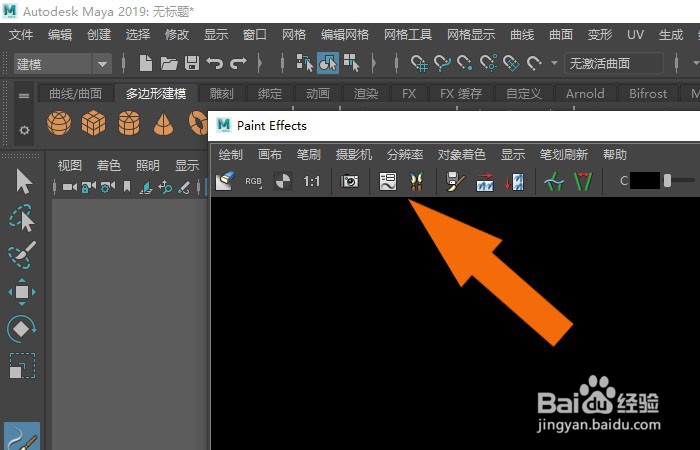Viewport: 700px width, 450px height.
Task: Open the 帮助 menu in Paint Effects
Action: tap(615, 154)
